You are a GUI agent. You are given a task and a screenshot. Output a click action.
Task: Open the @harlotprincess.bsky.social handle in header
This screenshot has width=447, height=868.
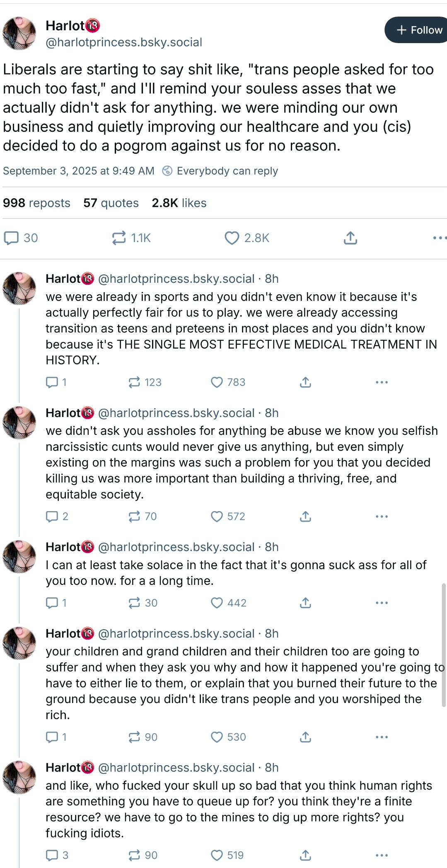coord(124,42)
